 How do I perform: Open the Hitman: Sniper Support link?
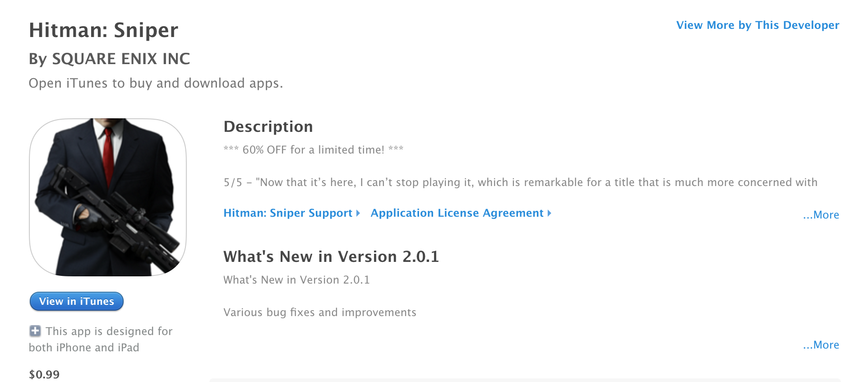[288, 213]
